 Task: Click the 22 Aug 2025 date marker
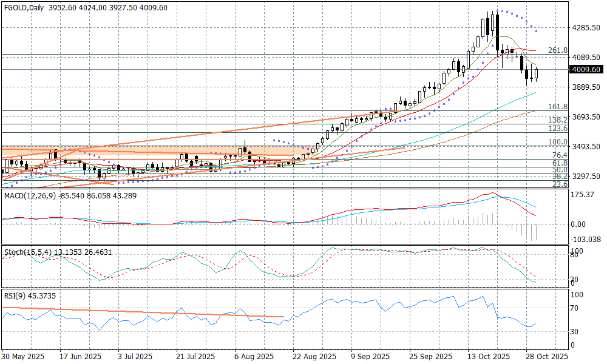click(313, 357)
